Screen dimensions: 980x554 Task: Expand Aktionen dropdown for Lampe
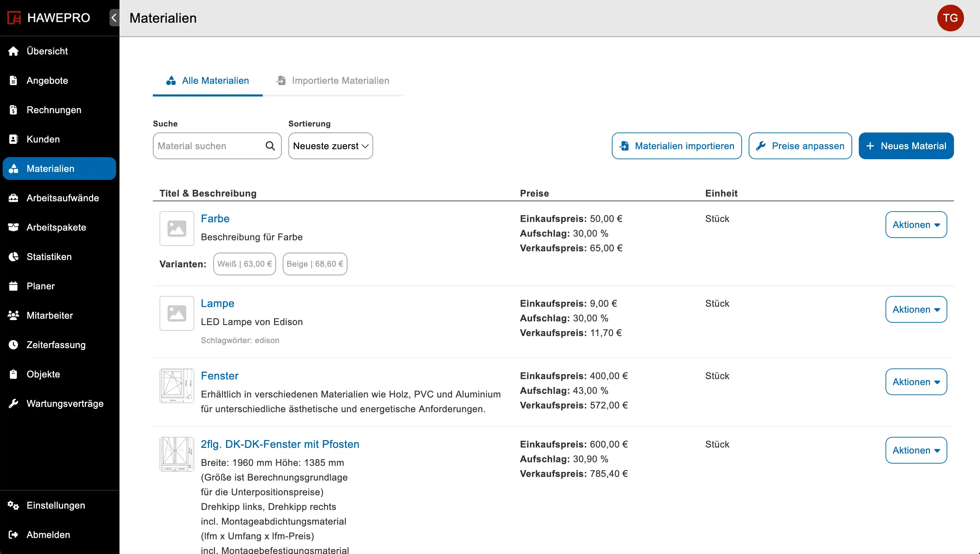coord(916,309)
